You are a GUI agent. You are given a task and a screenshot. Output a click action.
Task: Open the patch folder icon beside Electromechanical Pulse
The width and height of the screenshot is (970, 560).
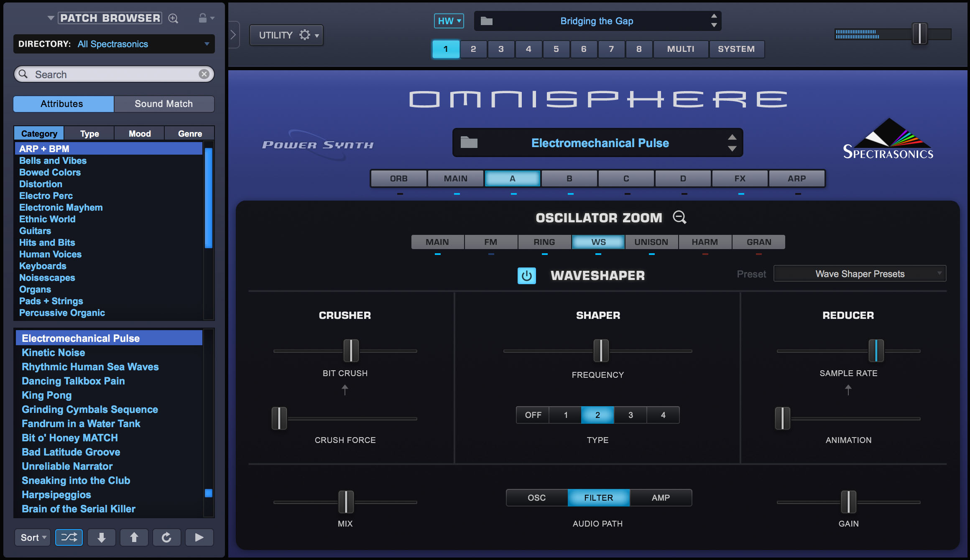[469, 143]
